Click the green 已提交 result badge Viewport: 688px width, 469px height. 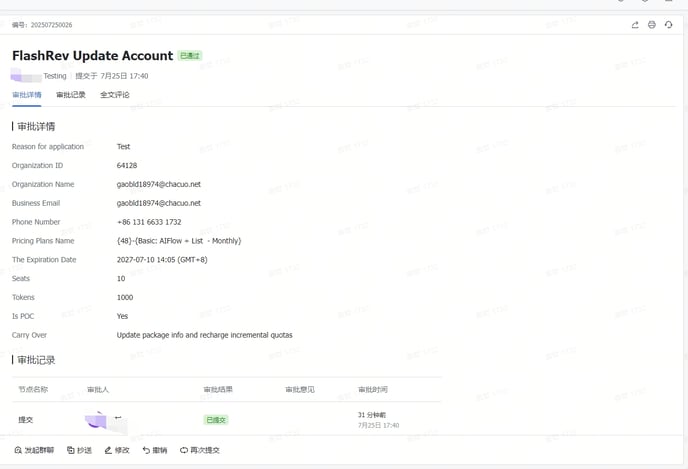click(x=216, y=420)
